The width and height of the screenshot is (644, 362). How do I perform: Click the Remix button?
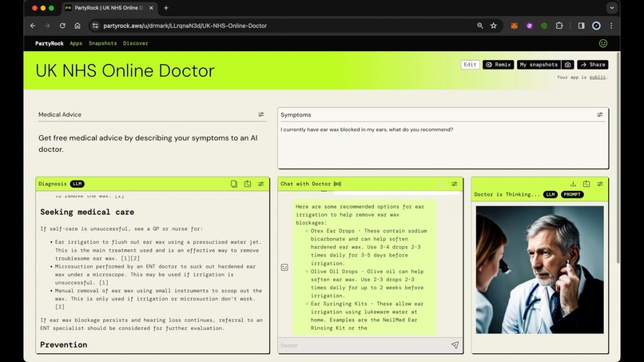pos(499,65)
